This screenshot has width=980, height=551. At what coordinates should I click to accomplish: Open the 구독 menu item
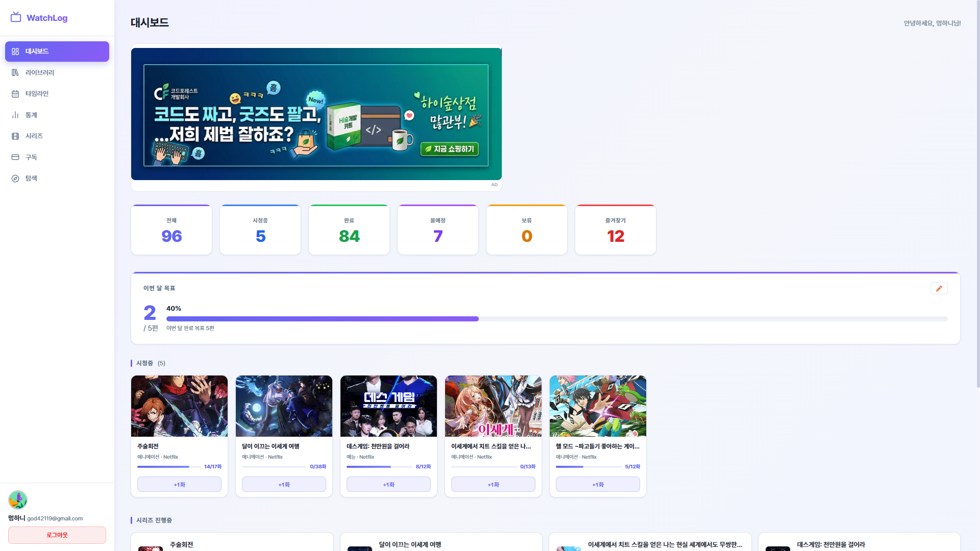tap(57, 157)
